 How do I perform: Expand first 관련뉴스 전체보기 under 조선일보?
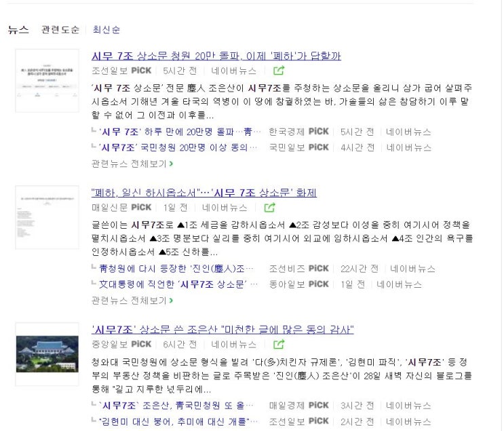[132, 164]
